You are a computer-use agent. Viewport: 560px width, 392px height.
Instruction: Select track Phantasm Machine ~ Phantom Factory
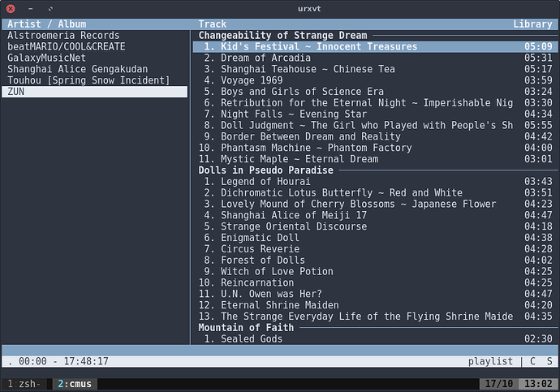(x=375, y=148)
